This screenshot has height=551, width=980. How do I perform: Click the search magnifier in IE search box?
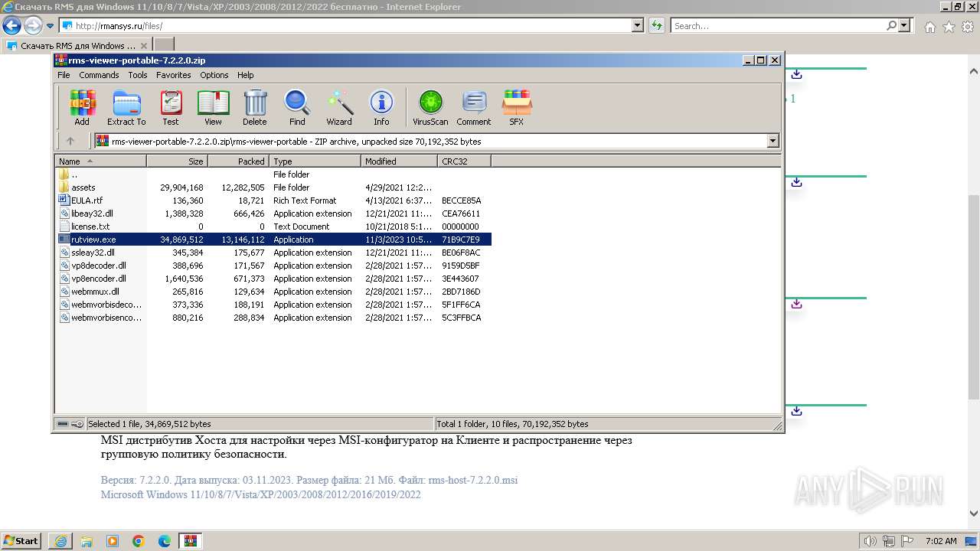click(891, 26)
